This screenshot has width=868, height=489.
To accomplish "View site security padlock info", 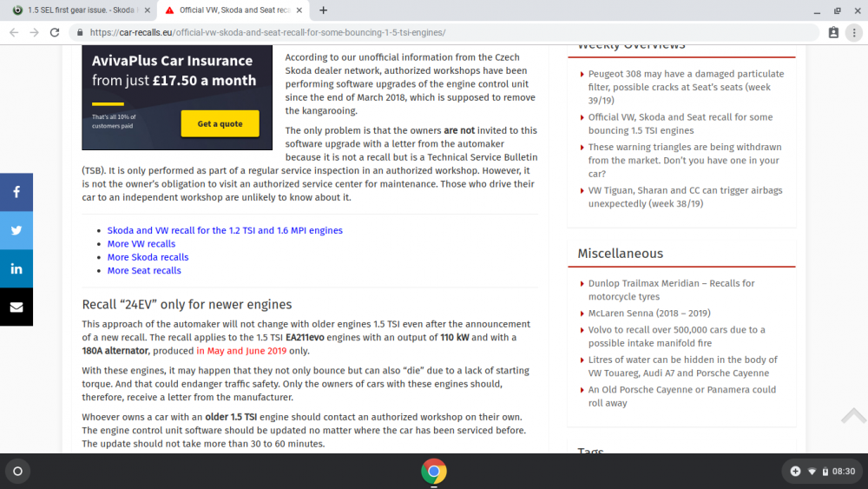I will [x=80, y=33].
